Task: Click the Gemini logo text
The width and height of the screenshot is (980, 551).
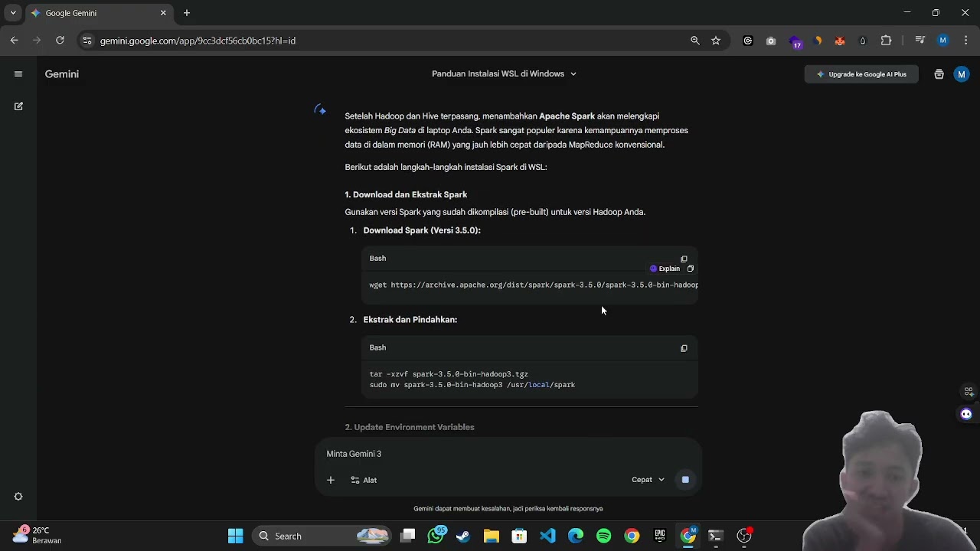Action: point(62,74)
